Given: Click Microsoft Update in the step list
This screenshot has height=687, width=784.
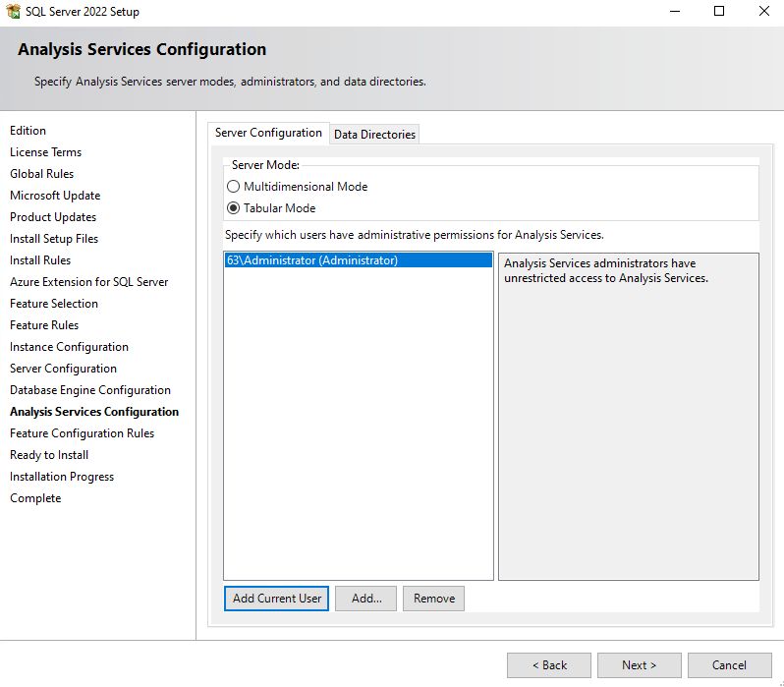Looking at the screenshot, I should click(55, 196).
